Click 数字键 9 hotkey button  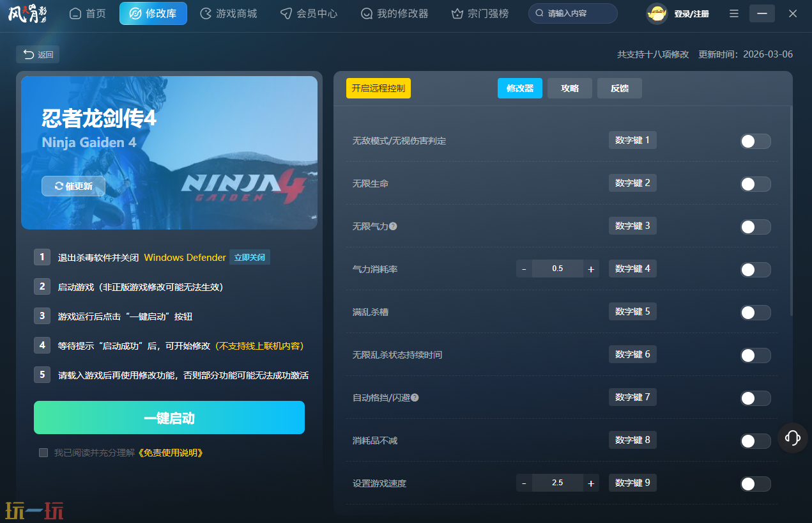click(632, 483)
